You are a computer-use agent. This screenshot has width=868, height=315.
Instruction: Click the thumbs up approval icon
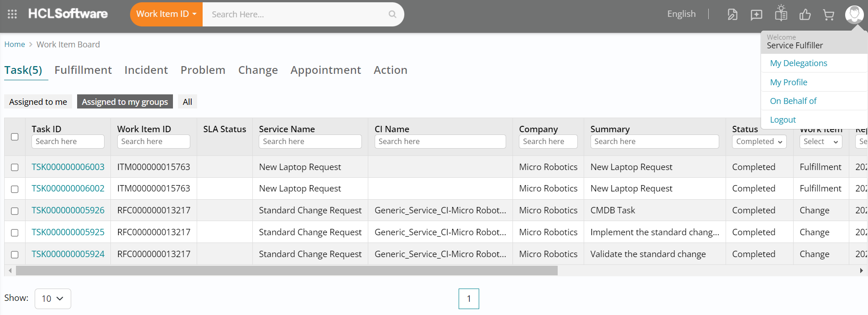tap(805, 15)
